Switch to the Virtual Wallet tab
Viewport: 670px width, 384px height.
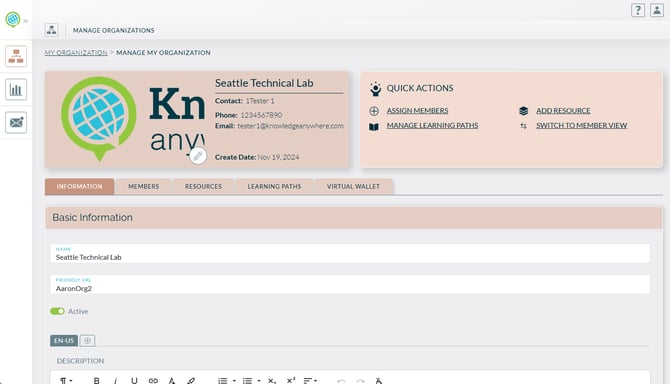(353, 187)
